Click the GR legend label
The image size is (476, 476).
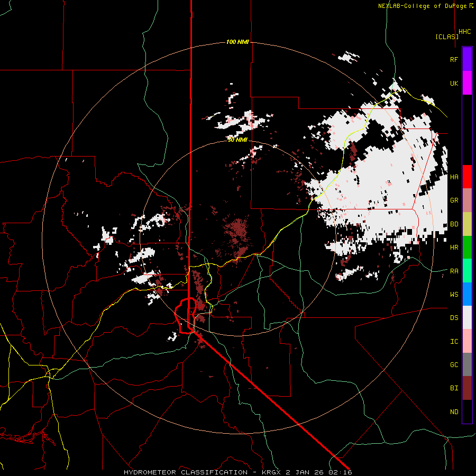(x=454, y=200)
